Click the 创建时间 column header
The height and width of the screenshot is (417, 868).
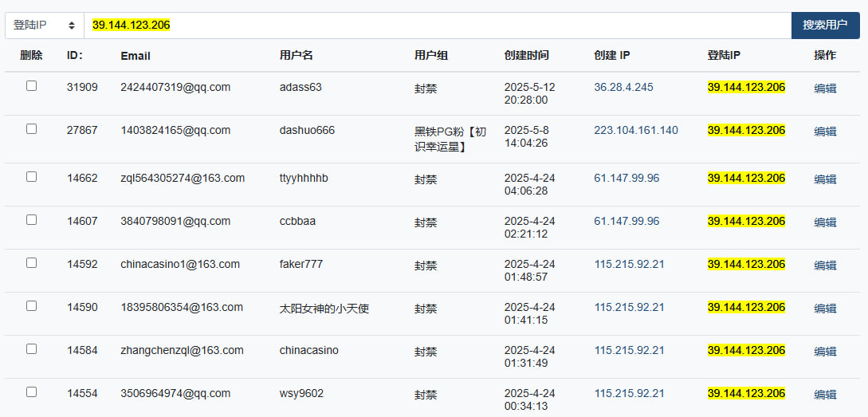coord(526,55)
